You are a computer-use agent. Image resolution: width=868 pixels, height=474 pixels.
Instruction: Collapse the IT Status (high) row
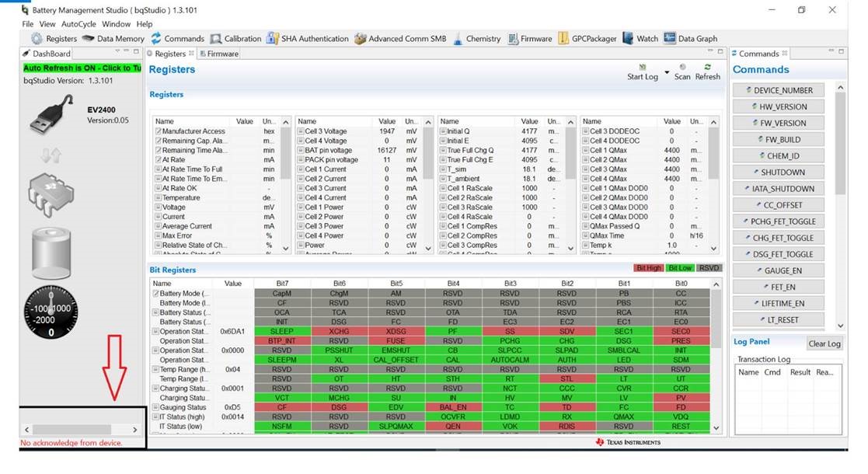[156, 416]
